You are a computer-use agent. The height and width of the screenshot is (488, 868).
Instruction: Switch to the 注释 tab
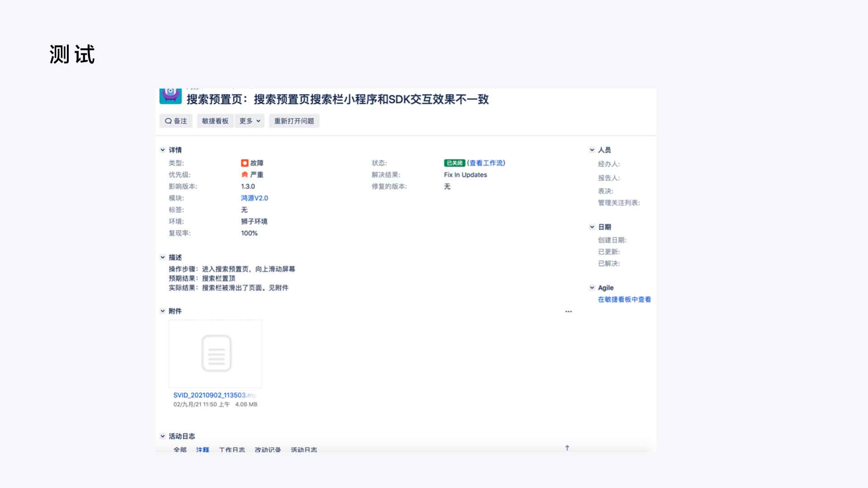[203, 449]
